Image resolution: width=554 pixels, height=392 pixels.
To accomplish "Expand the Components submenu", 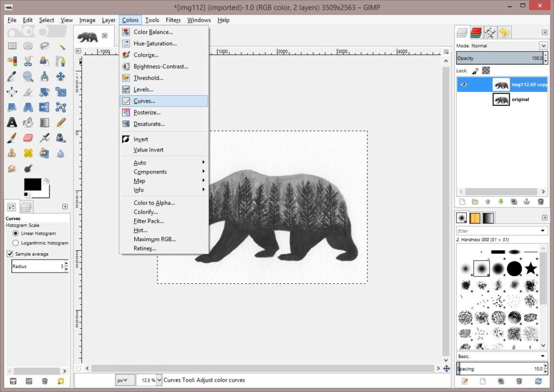I will pos(164,171).
